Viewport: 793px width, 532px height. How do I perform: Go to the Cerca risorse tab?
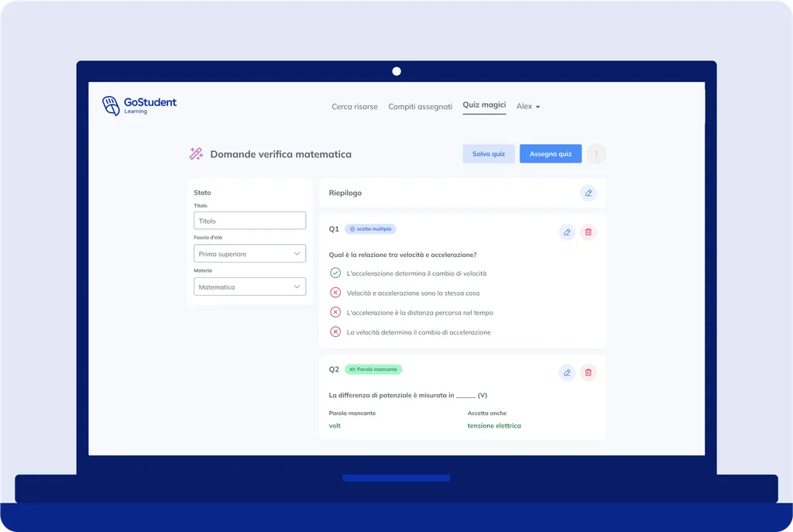(x=355, y=107)
